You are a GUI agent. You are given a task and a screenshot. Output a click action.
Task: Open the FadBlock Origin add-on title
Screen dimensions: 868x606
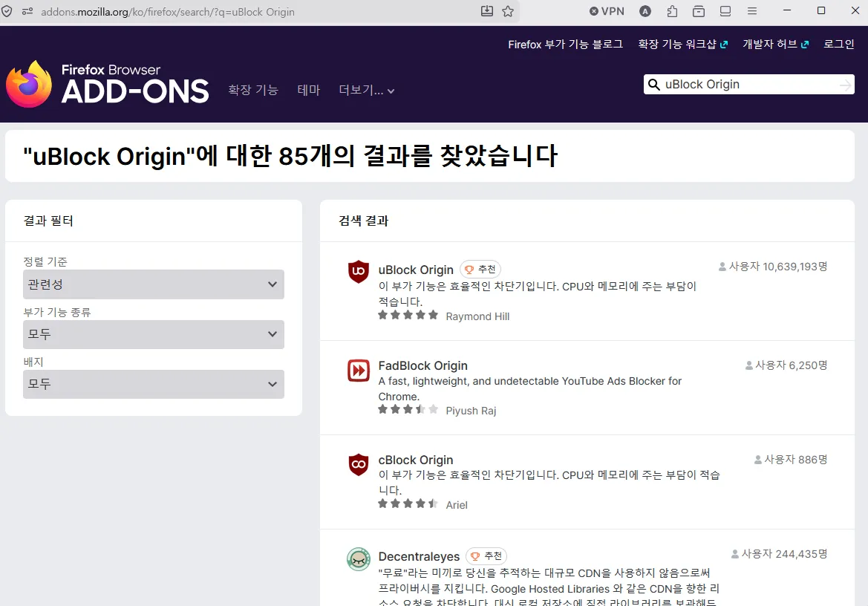tap(423, 366)
